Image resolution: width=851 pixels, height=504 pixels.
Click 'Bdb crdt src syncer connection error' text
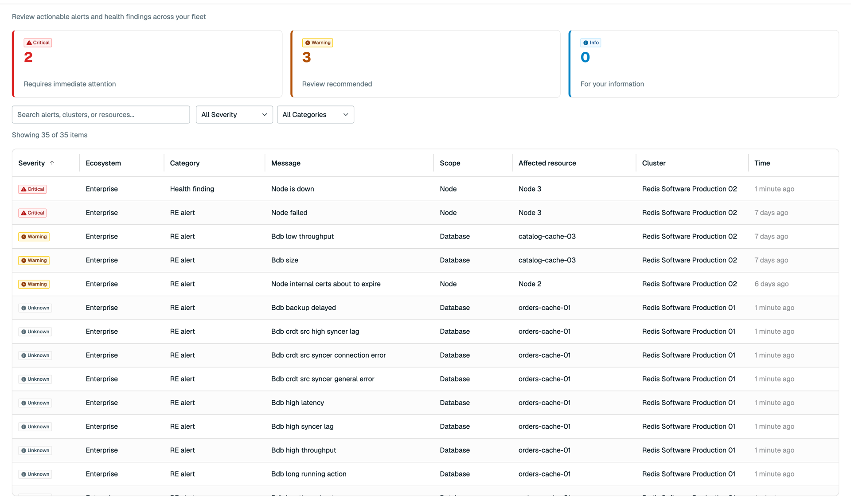(328, 355)
